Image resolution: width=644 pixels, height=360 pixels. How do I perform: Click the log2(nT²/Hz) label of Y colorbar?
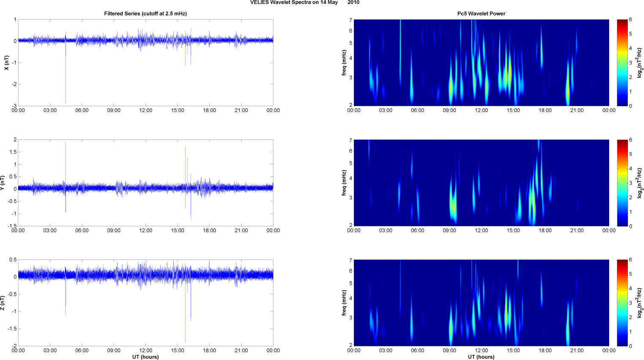coord(640,183)
